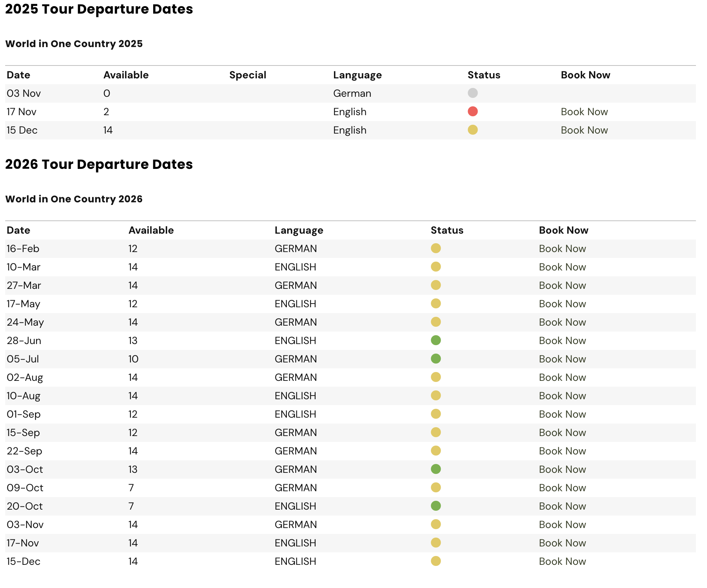The width and height of the screenshot is (707, 588).
Task: Book the 15-Dec 2026 English tour
Action: (562, 562)
